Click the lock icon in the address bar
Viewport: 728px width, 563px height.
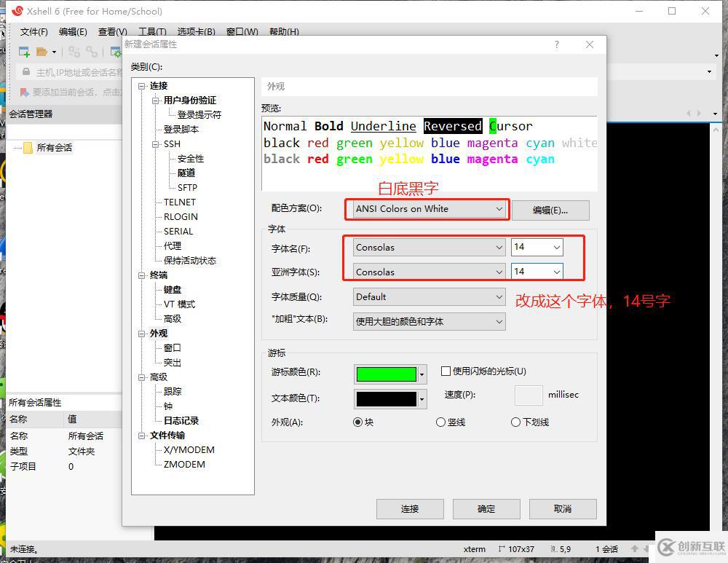26,72
